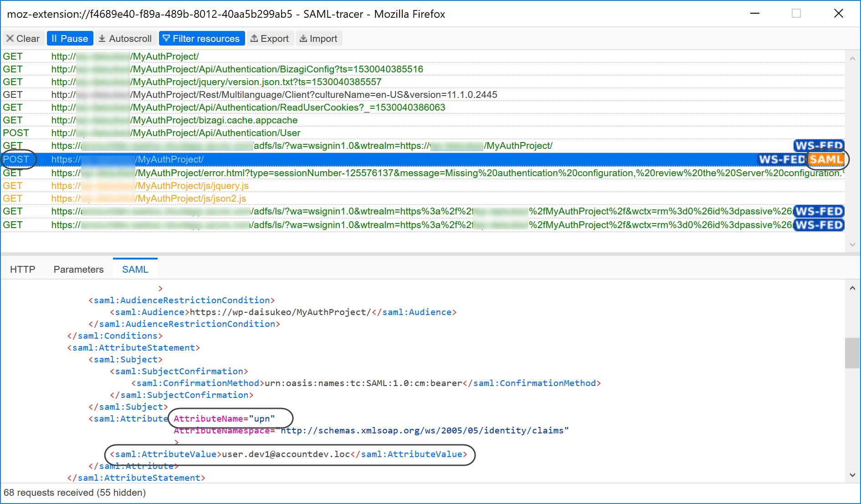Select POST Api/Authentication/User request row
This screenshot has width=861, height=504.
click(423, 133)
